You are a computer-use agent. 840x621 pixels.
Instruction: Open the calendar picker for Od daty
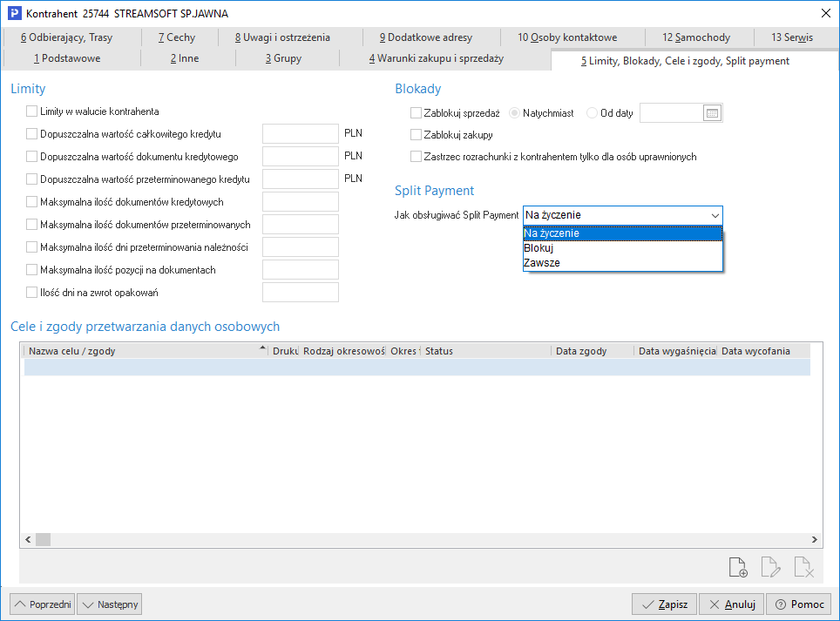pyautogui.click(x=712, y=113)
